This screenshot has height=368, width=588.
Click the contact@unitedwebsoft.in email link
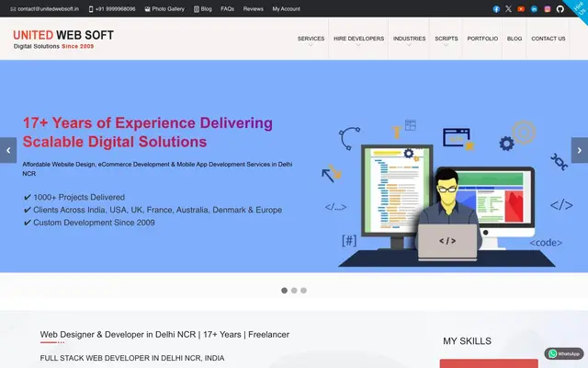49,9
